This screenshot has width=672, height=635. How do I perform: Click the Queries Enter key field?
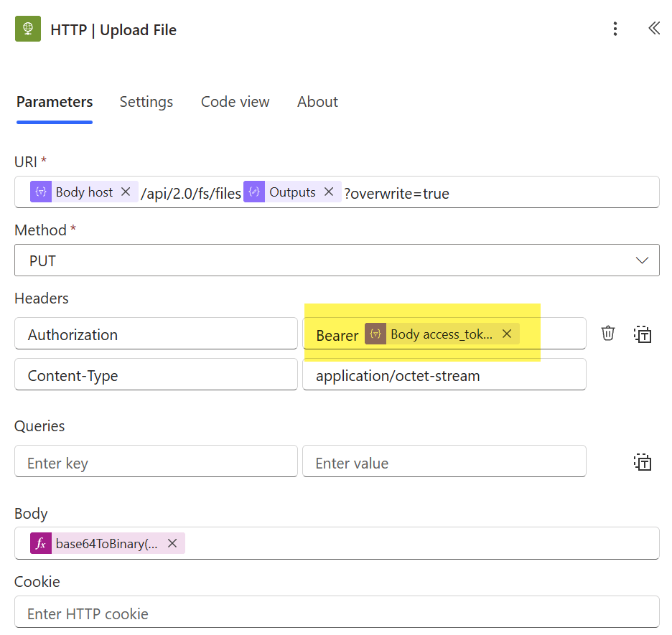coord(156,461)
